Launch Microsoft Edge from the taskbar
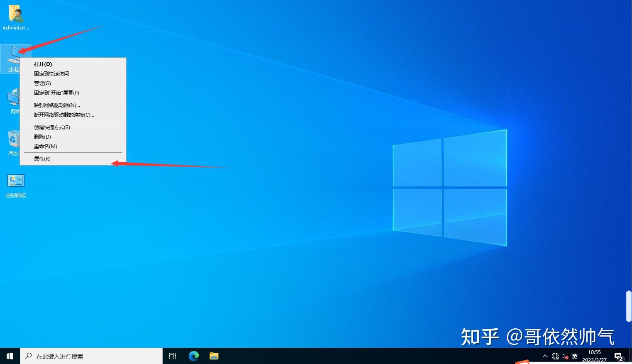The width and height of the screenshot is (632, 364). point(194,356)
